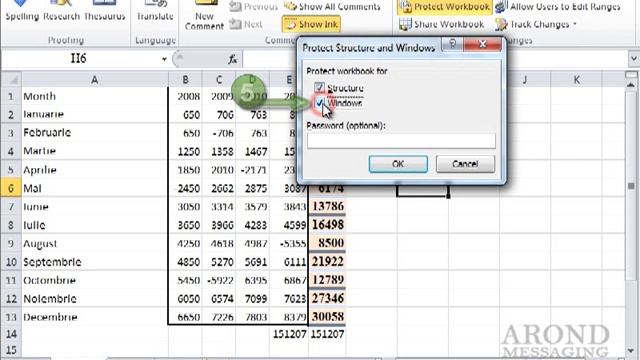The height and width of the screenshot is (360, 640).
Task: Close the Protect Structure and Windows dialog
Action: click(482, 44)
